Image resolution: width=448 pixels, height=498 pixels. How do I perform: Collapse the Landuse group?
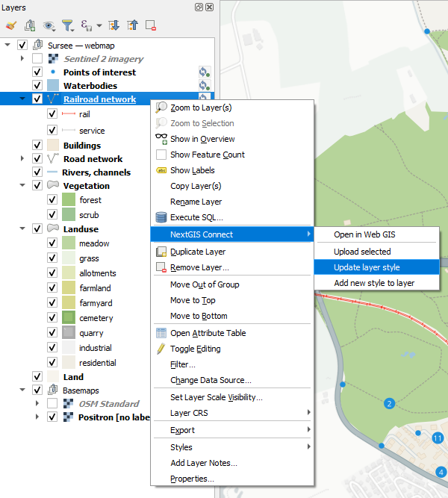[x=22, y=229]
